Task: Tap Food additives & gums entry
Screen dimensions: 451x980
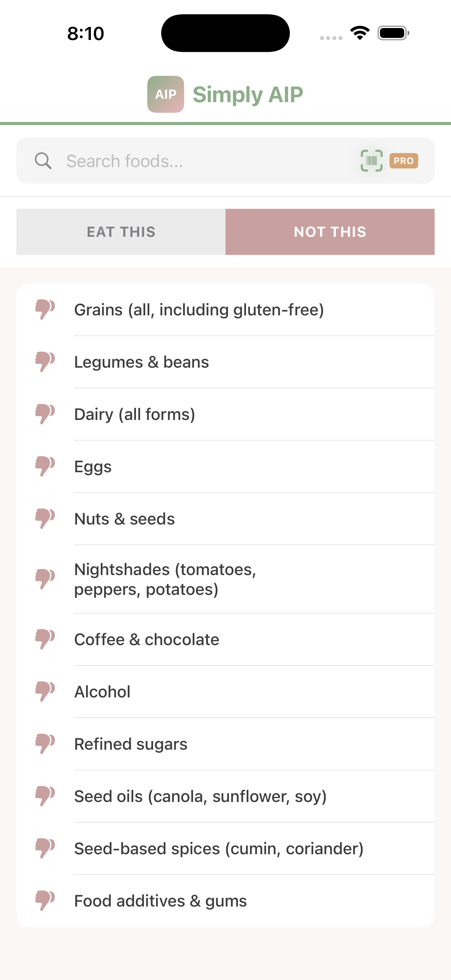Action: [161, 900]
